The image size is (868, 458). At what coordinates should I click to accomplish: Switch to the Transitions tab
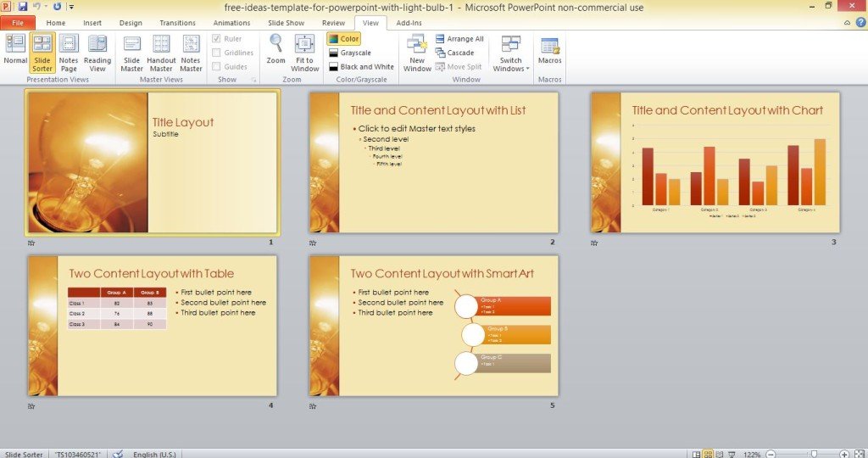pyautogui.click(x=177, y=23)
